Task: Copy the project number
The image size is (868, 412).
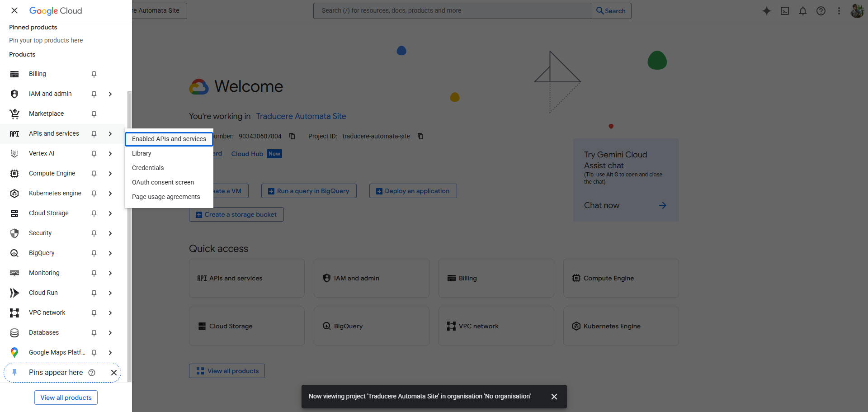Action: coord(292,136)
